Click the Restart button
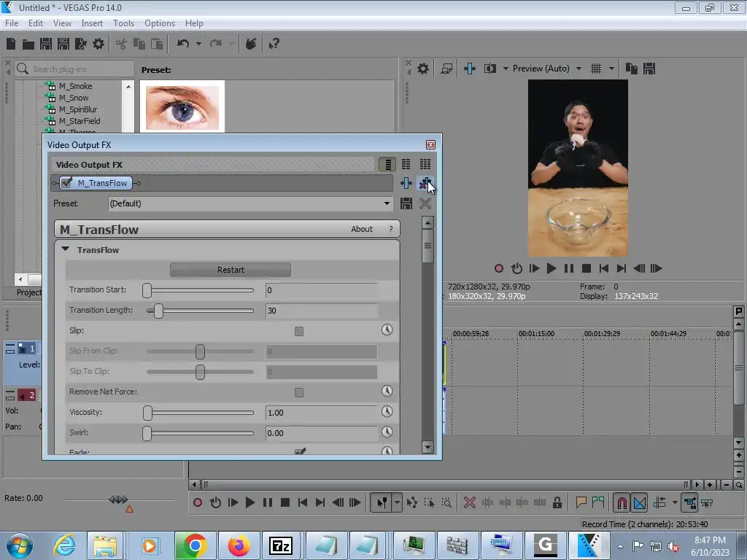Screen dimensions: 747x560 coord(231,270)
